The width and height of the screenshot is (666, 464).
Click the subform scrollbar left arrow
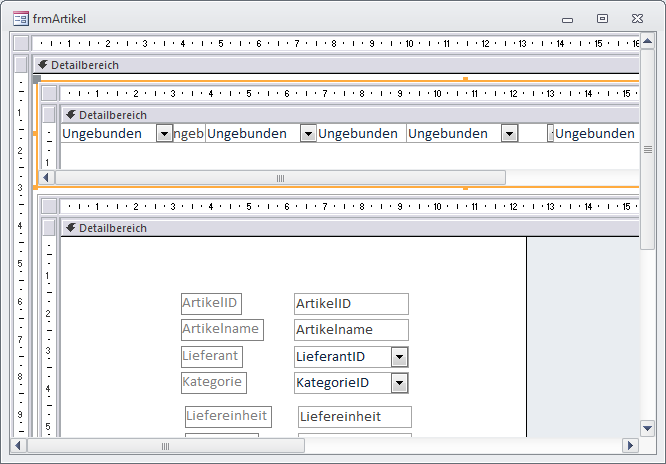[46, 177]
